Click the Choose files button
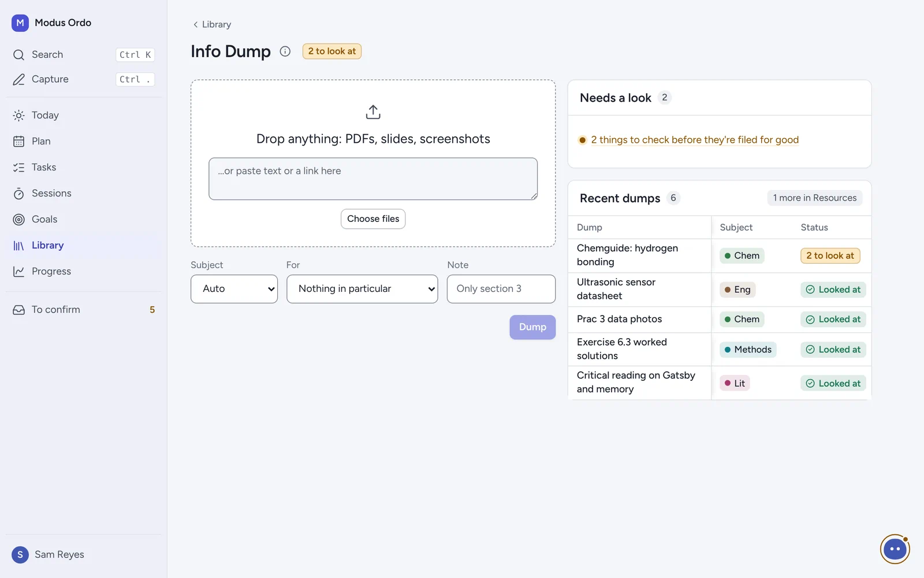The image size is (924, 578). pos(373,219)
